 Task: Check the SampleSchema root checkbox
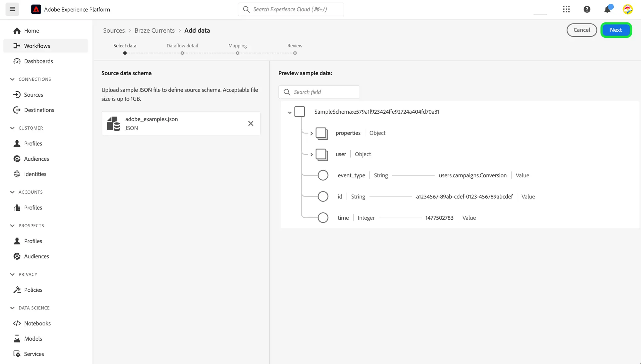(300, 112)
